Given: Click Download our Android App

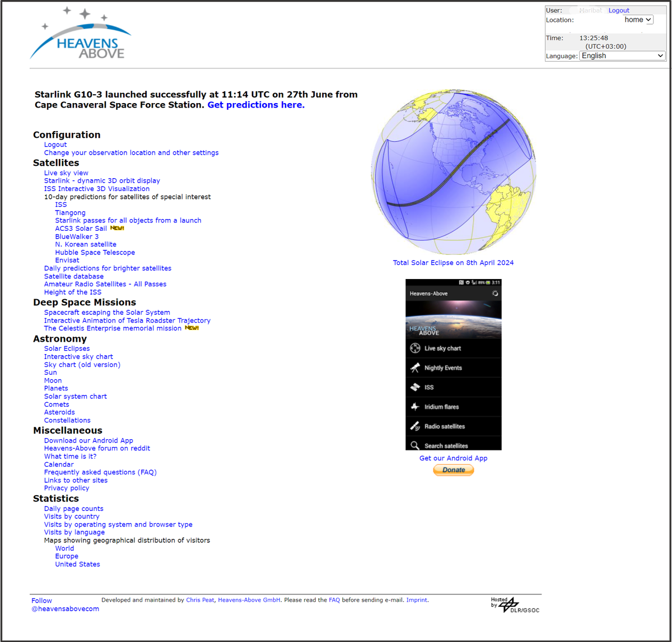Looking at the screenshot, I should (88, 441).
